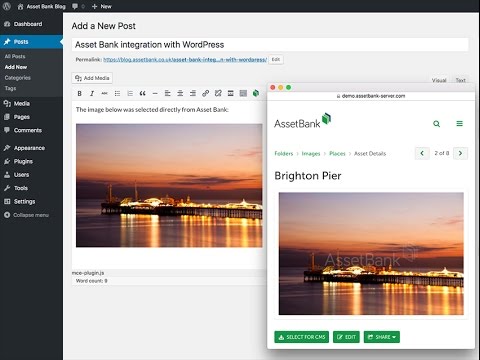Align text right in the editor

coord(193,94)
